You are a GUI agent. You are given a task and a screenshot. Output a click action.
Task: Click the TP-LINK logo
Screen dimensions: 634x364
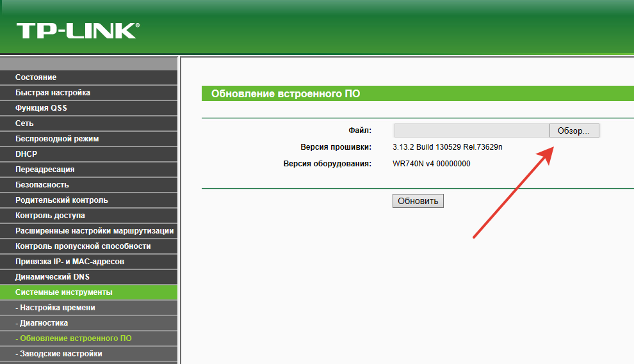[x=77, y=31]
